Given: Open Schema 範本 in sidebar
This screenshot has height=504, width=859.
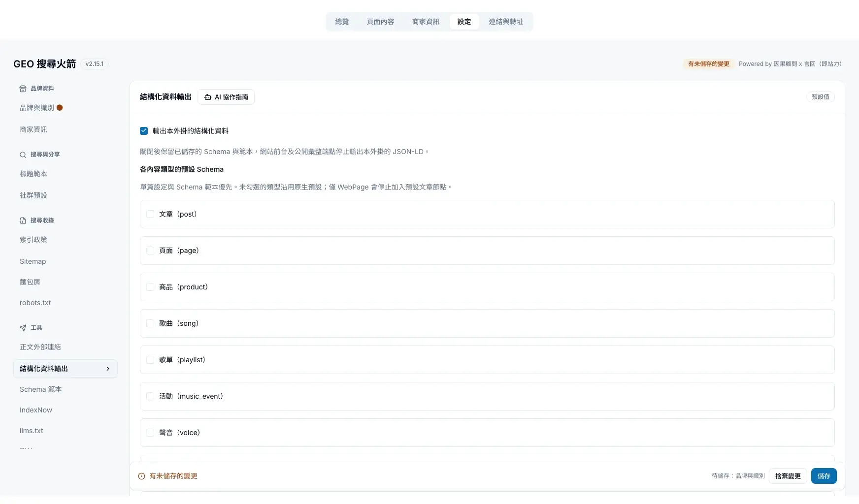Looking at the screenshot, I should pyautogui.click(x=66, y=389).
